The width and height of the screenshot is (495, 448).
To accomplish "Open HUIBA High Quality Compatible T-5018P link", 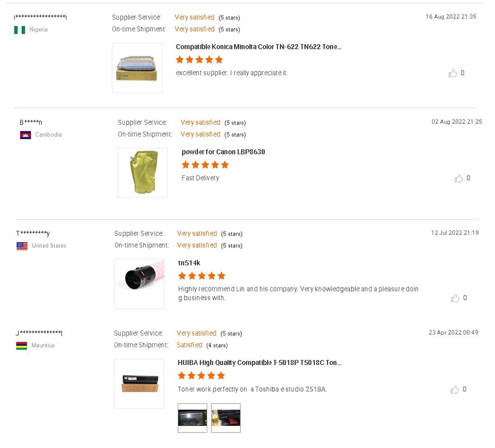I will pyautogui.click(x=259, y=363).
